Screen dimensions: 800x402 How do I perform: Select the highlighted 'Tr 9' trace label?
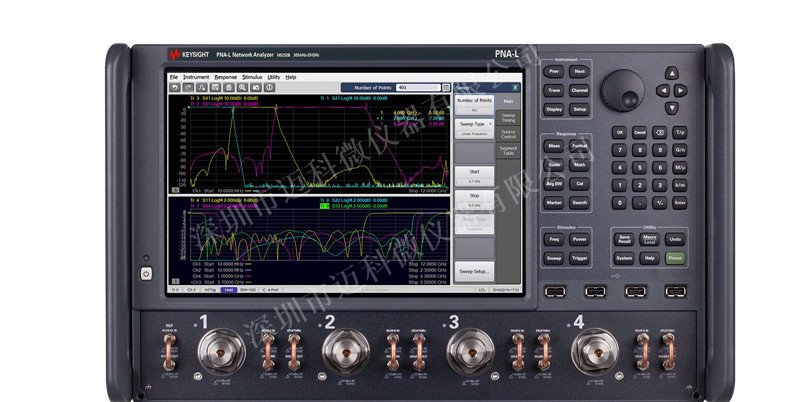(324, 206)
